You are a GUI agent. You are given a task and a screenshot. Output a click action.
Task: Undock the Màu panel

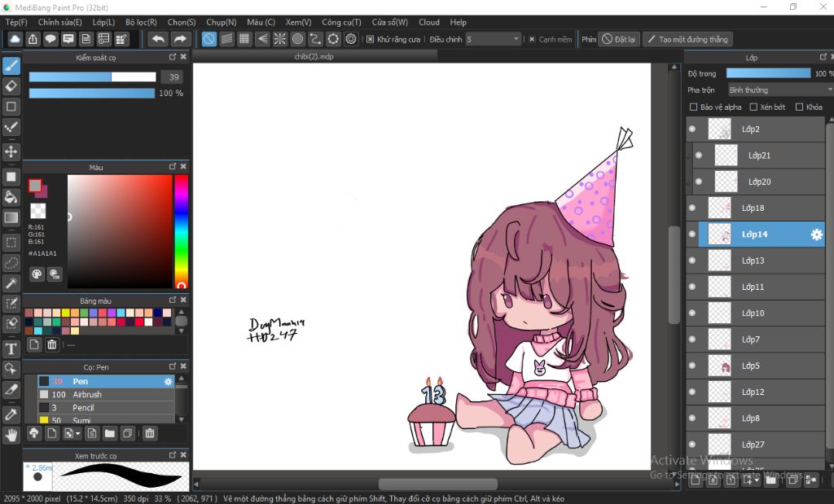click(173, 166)
